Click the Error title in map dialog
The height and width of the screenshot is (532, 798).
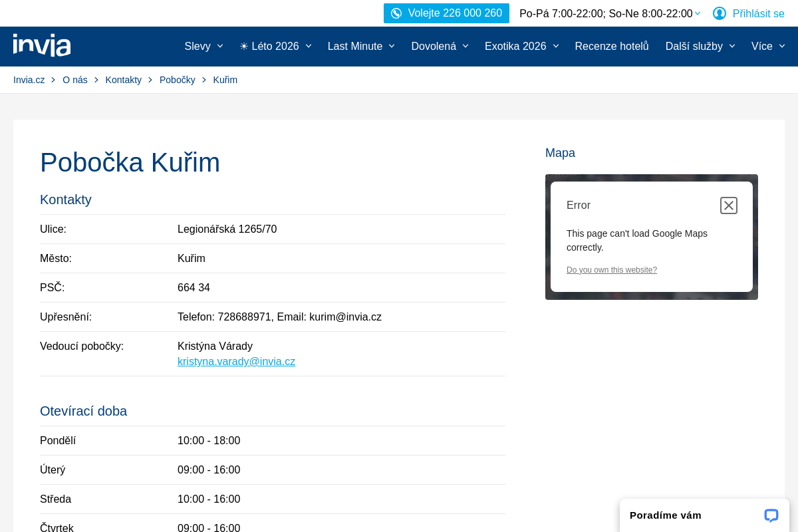pos(579,205)
